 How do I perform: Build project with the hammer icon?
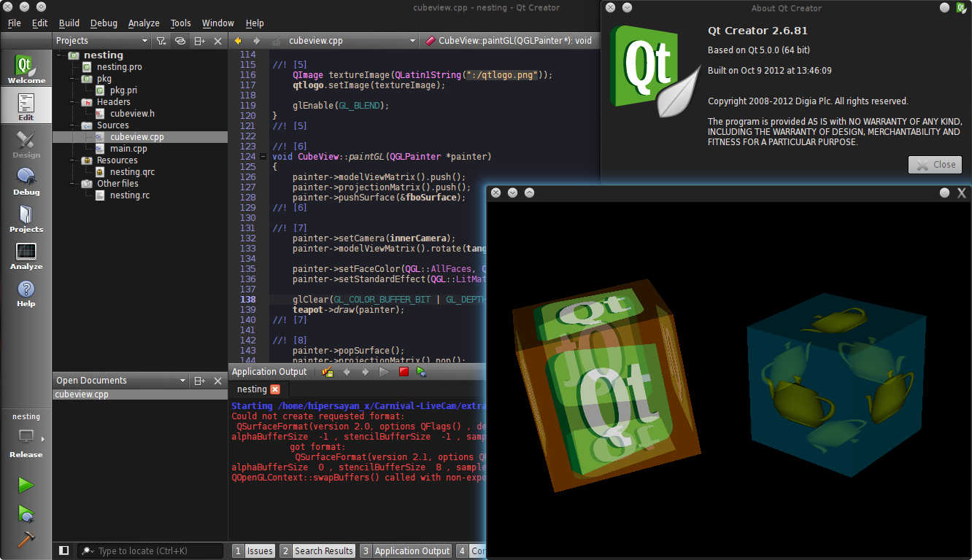[26, 540]
